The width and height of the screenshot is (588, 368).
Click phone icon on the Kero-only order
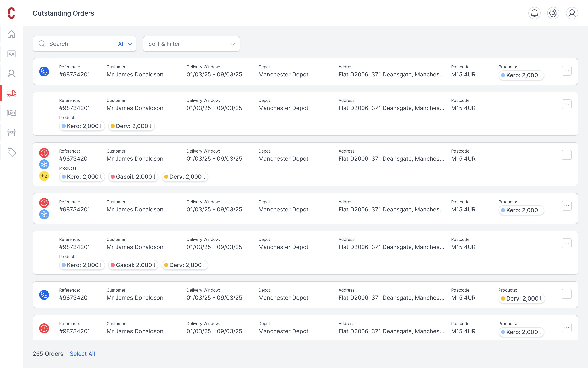tap(44, 72)
